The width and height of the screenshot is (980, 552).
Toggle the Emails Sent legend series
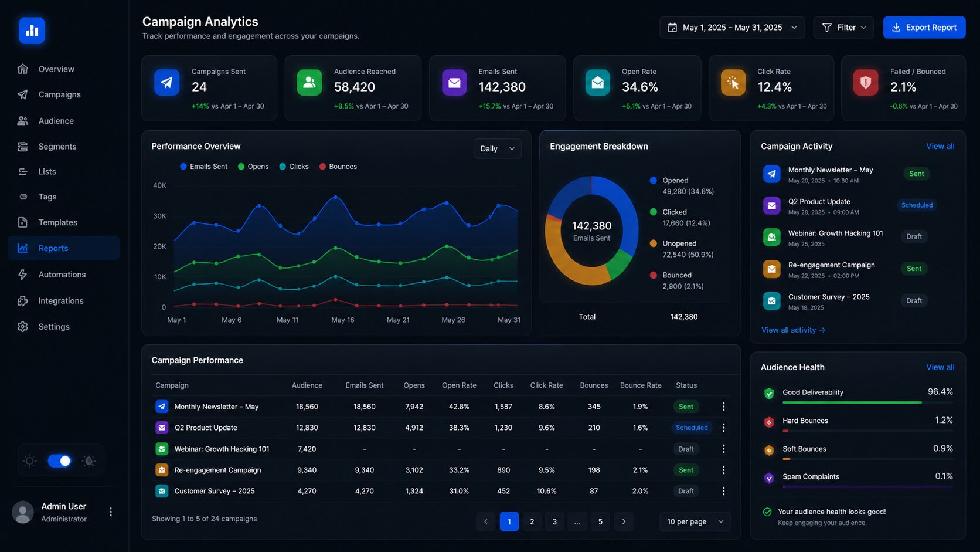click(203, 167)
